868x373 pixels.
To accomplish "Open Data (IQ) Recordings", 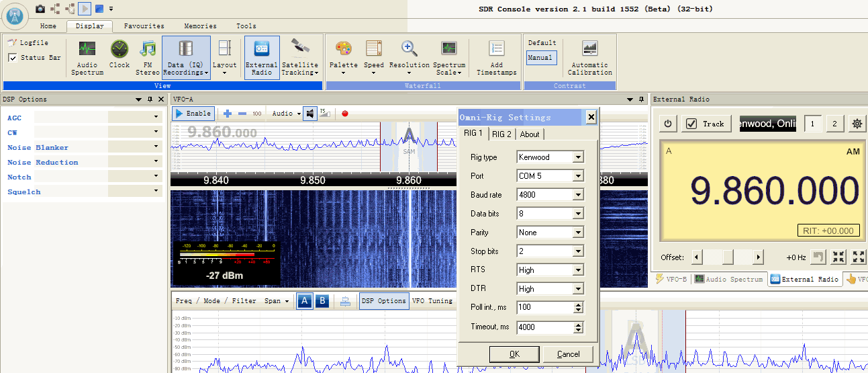I will coord(186,58).
